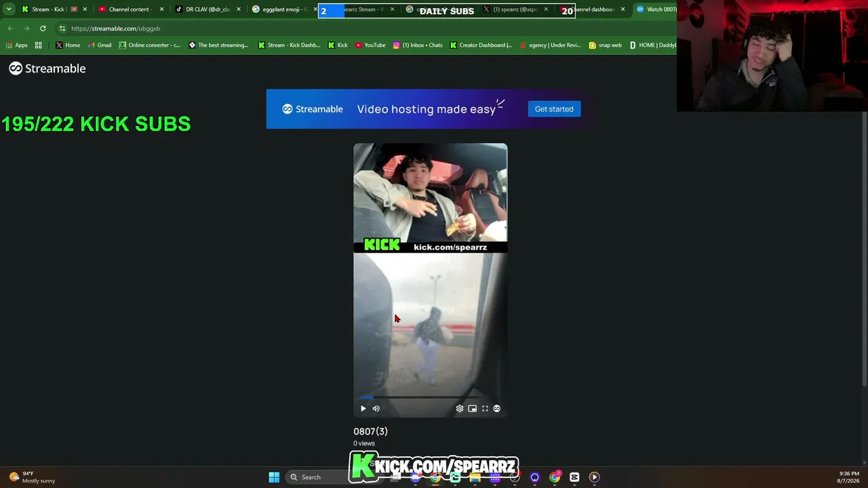The height and width of the screenshot is (488, 868).
Task: Open the Online converter bookmark
Action: coord(150,45)
